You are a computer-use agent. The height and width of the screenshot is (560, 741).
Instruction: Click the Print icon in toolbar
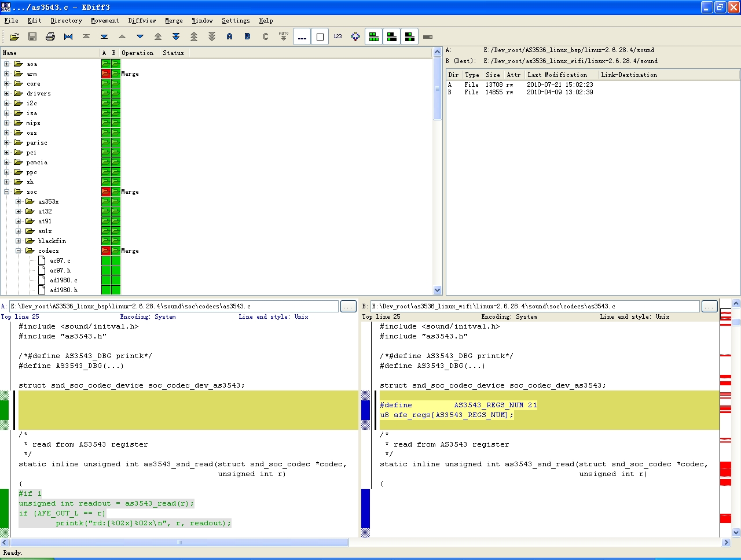(x=50, y=36)
